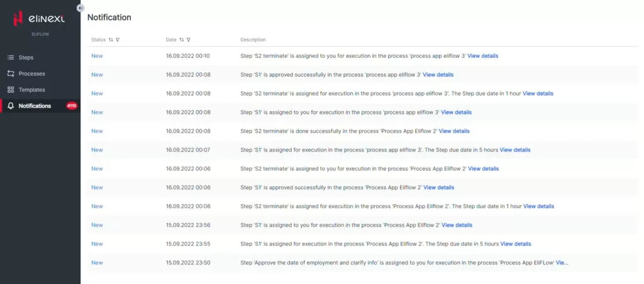The height and width of the screenshot is (284, 644).
Task: Open Processes icon in sidebar
Action: 11,74
